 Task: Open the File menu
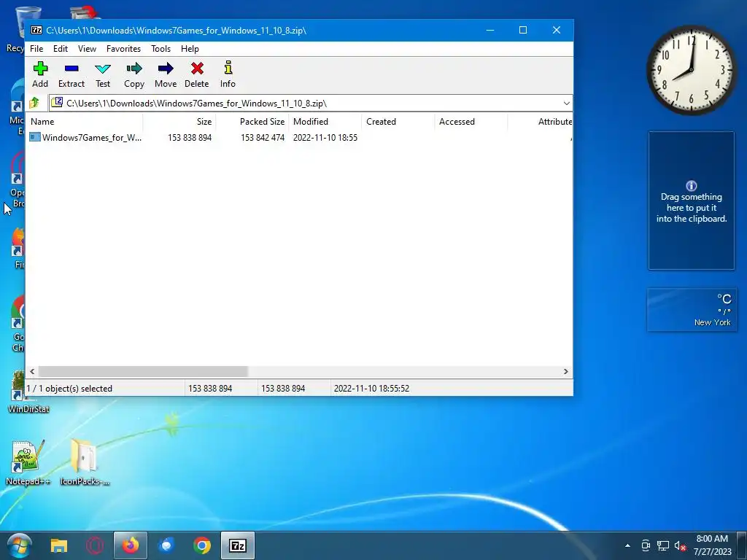[36, 49]
